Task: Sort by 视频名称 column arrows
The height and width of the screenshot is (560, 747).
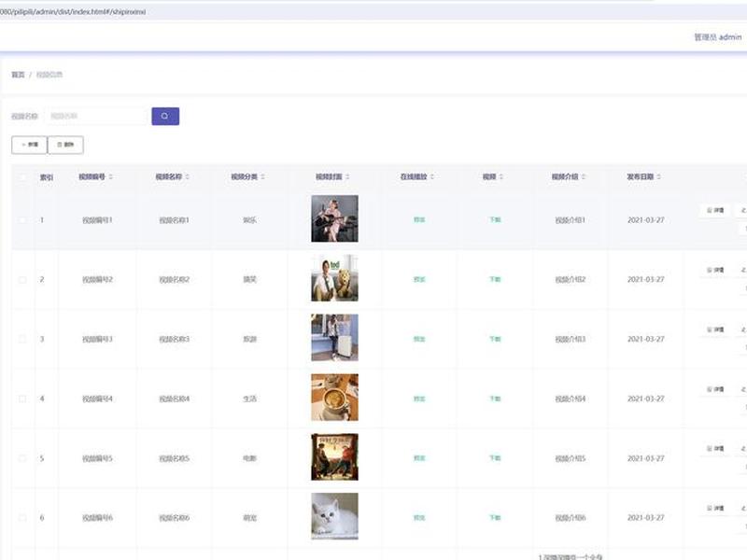Action: [188, 176]
